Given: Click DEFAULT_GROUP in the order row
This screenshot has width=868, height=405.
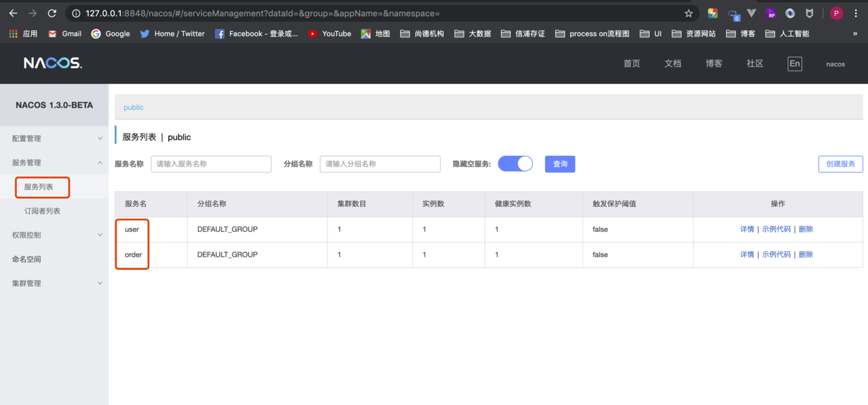Looking at the screenshot, I should tap(227, 254).
